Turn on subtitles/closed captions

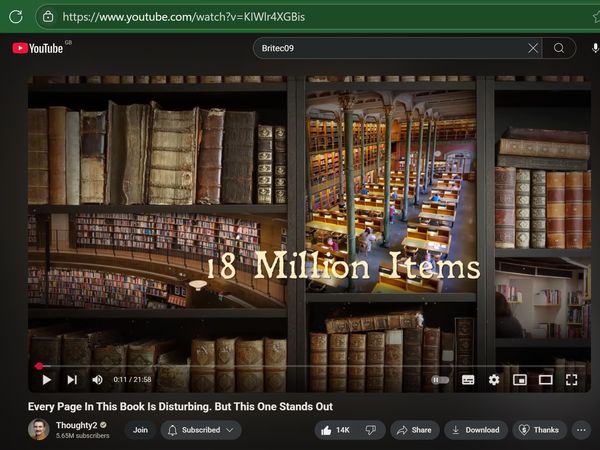coord(468,380)
